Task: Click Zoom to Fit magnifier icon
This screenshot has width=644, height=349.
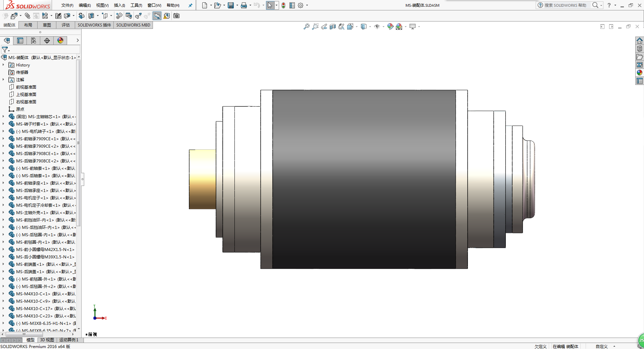Action: coord(307,27)
